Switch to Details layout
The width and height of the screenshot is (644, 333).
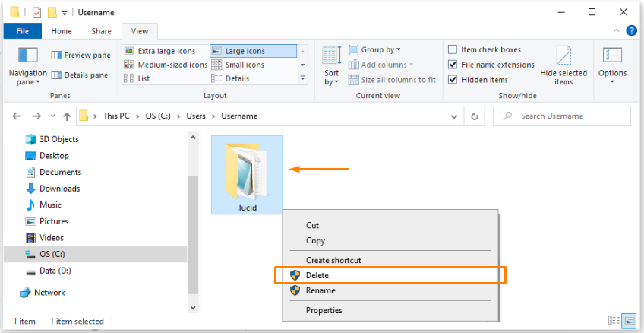[x=231, y=78]
